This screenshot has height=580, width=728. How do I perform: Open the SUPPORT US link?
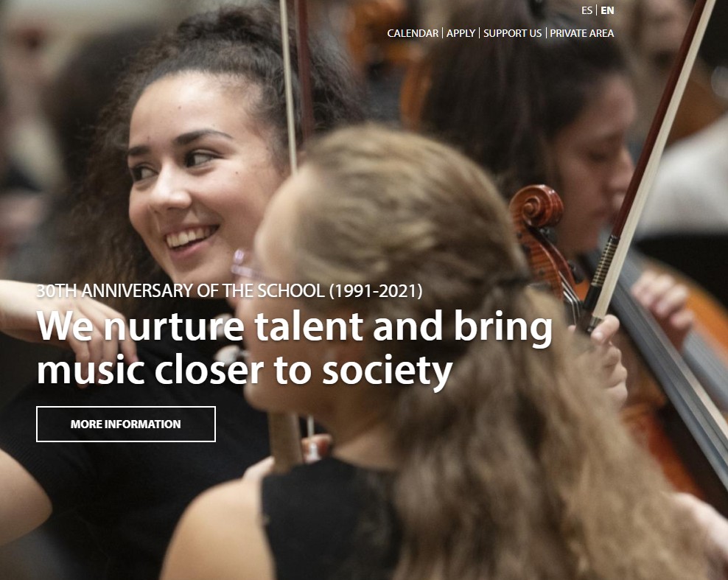pyautogui.click(x=513, y=33)
